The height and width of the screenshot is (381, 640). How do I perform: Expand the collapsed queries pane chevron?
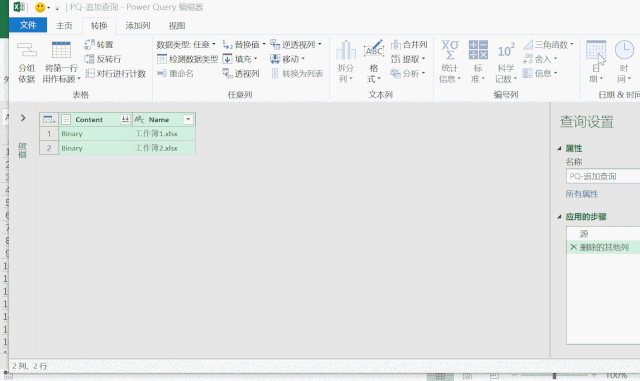coord(23,118)
